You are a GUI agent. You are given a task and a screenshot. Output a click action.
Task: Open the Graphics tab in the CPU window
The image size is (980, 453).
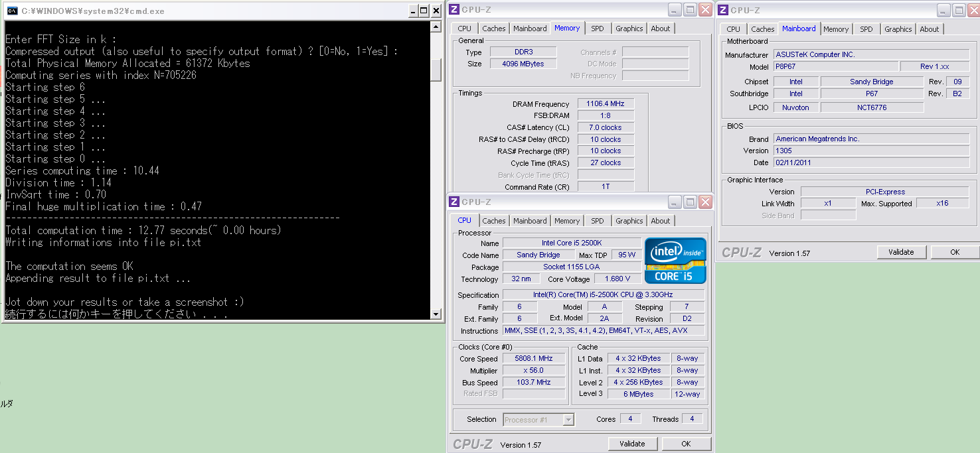tap(629, 221)
